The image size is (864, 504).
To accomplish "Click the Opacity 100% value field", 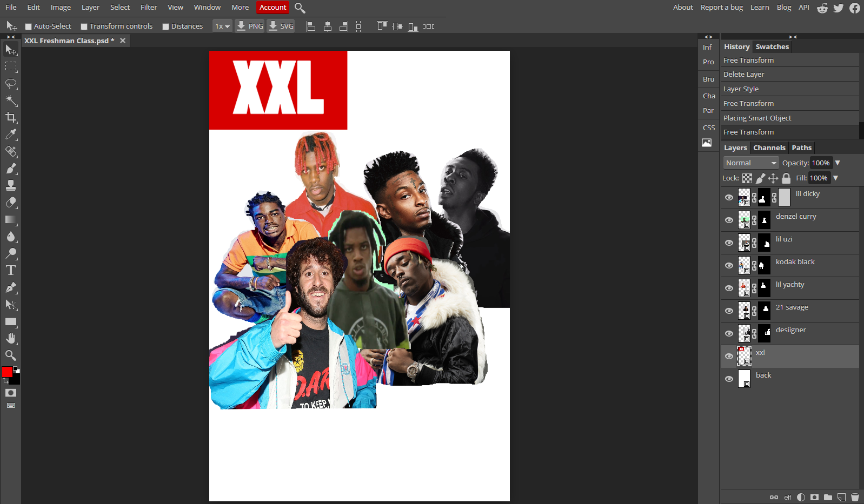I will [821, 163].
